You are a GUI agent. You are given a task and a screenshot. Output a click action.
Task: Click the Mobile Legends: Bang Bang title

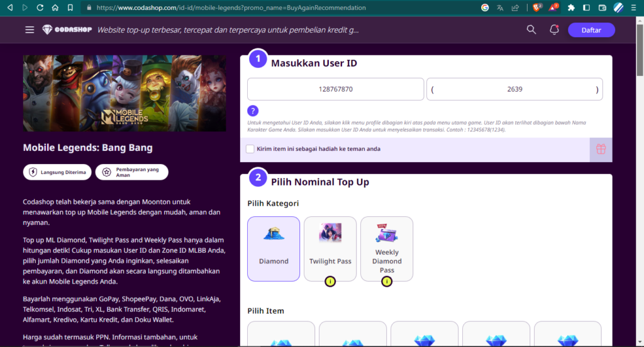tap(88, 148)
